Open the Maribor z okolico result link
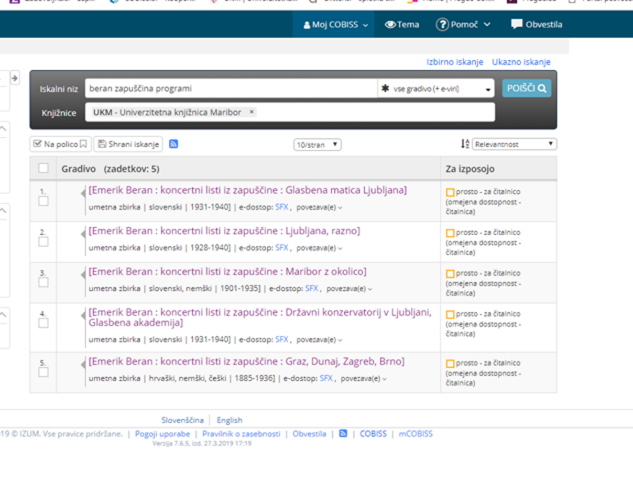Screen dimensions: 633x483 click(227, 271)
